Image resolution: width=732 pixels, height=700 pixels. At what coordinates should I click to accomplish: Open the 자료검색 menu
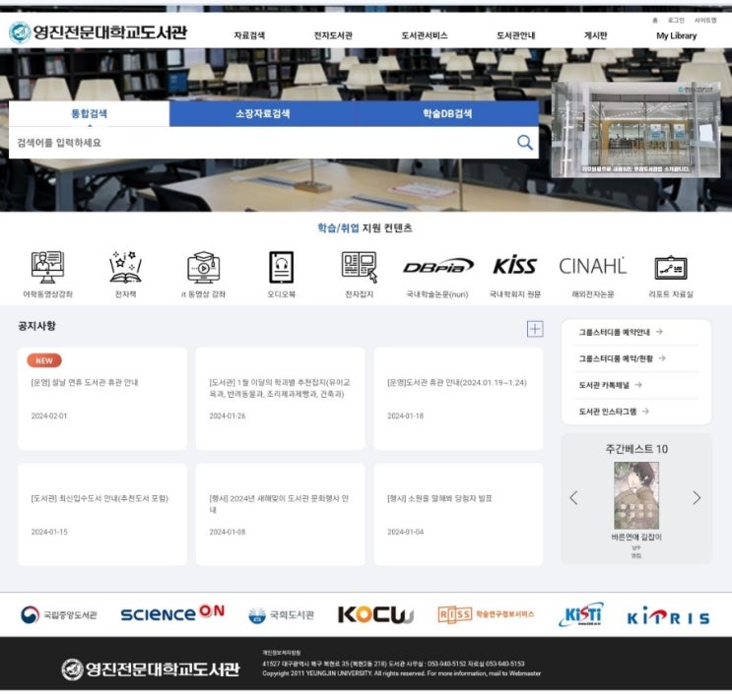(x=249, y=35)
